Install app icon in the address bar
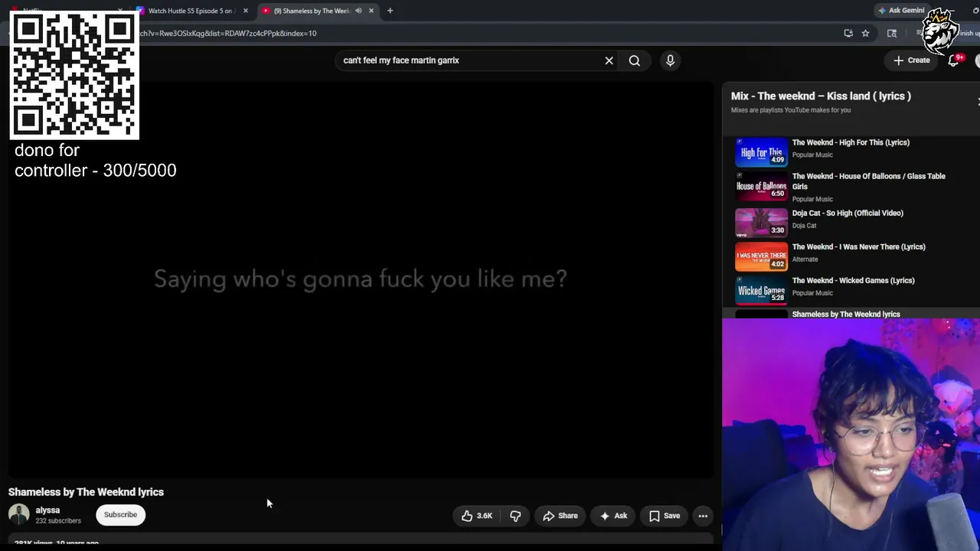Screen dimensions: 980x551 [848, 33]
